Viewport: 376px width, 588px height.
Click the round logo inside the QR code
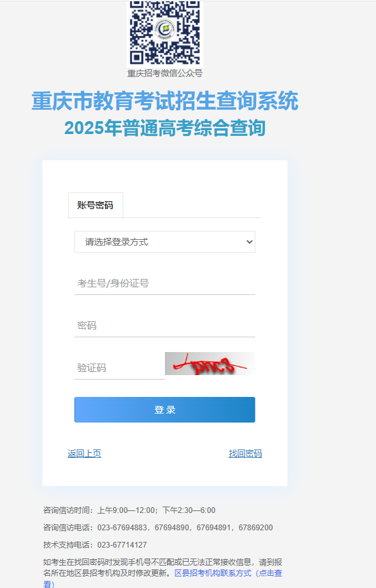pyautogui.click(x=165, y=28)
